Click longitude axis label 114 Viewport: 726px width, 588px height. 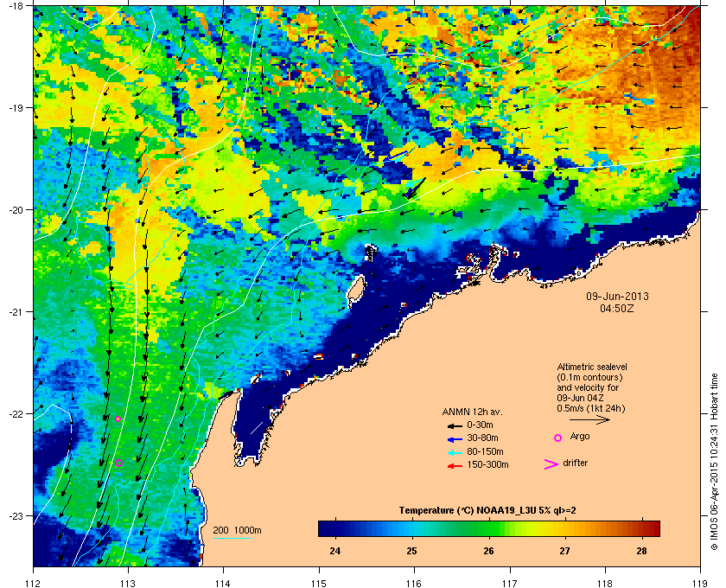[223, 583]
